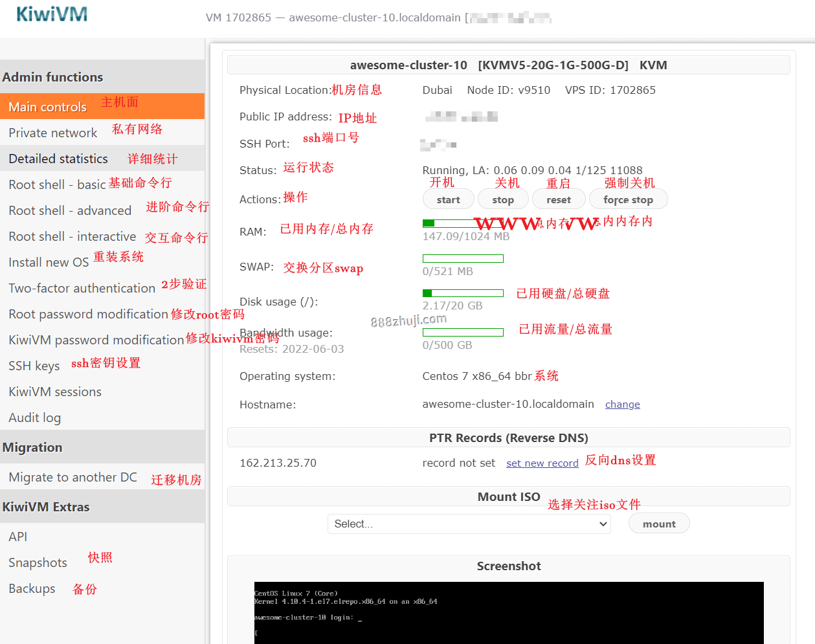Click the Resets: 2022-06-03 text
The image size is (815, 644).
coord(292,349)
